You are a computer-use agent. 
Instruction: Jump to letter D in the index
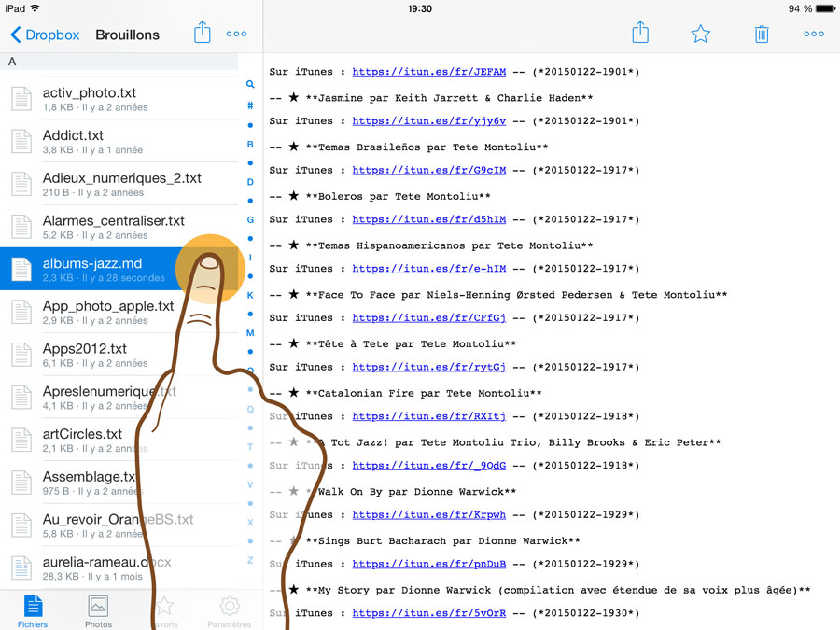(x=250, y=182)
